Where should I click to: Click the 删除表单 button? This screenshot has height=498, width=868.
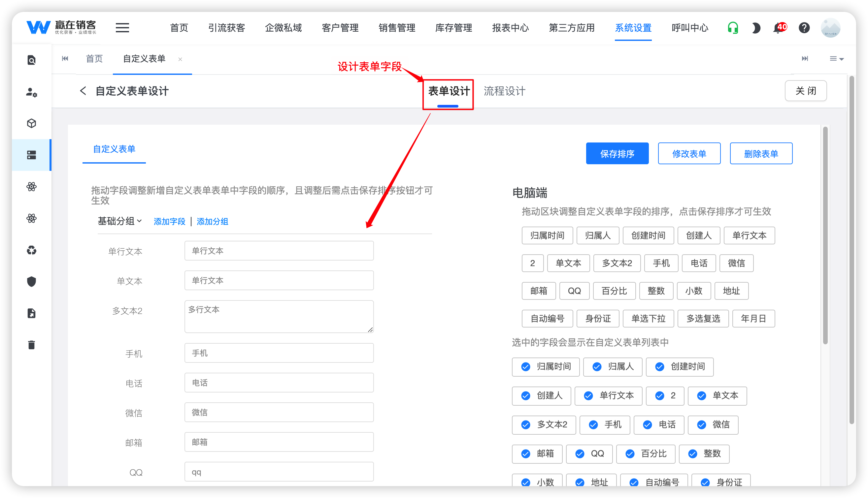click(x=761, y=154)
